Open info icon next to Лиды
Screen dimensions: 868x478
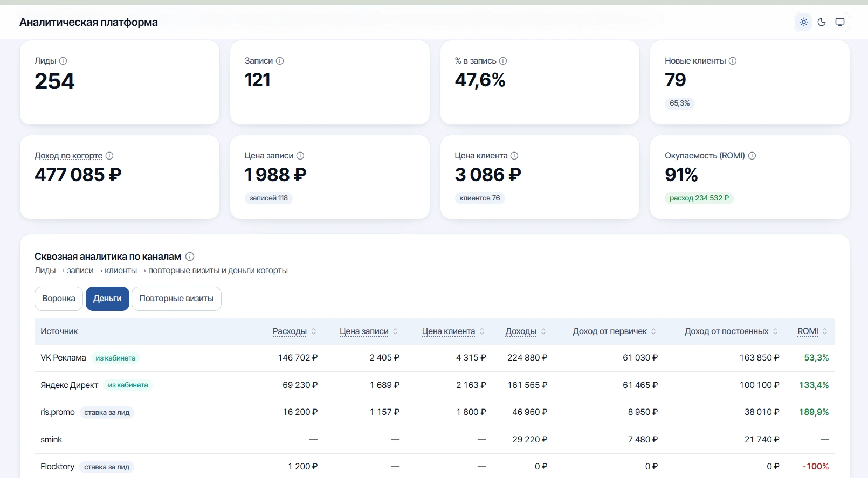(63, 61)
